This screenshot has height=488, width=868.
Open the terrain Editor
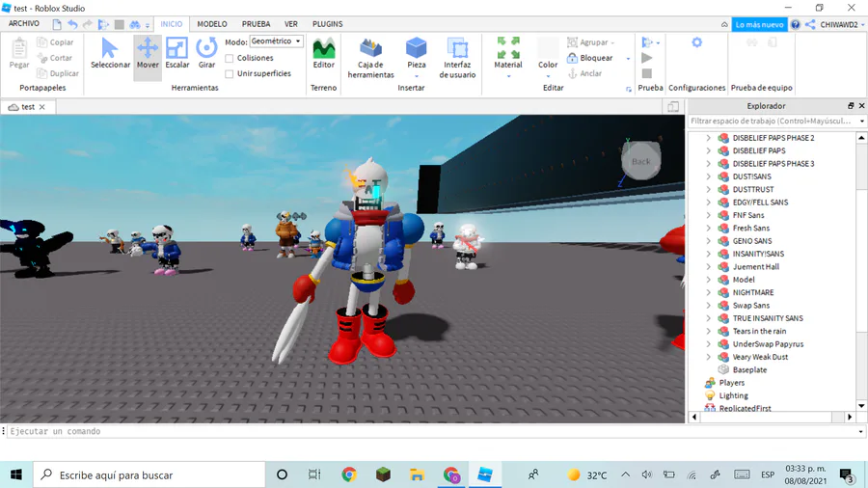[324, 53]
